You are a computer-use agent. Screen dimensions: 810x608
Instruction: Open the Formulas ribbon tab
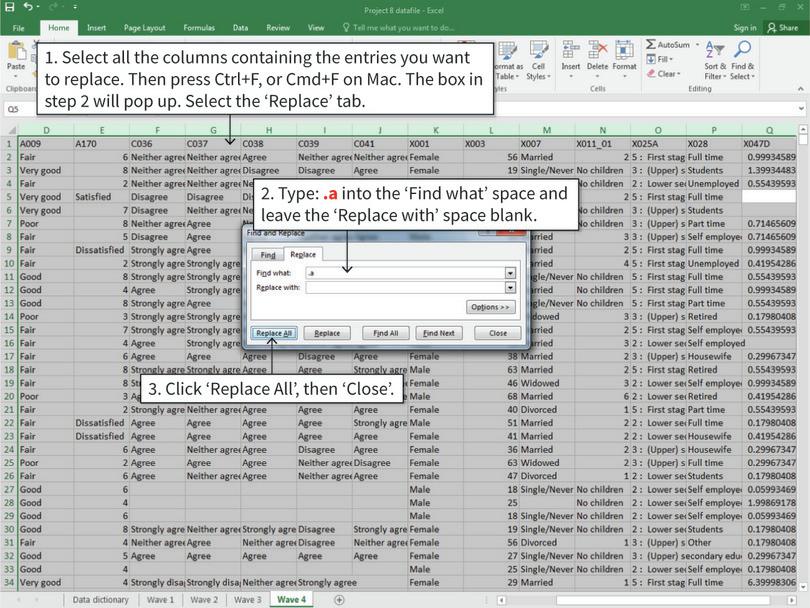pos(199,28)
